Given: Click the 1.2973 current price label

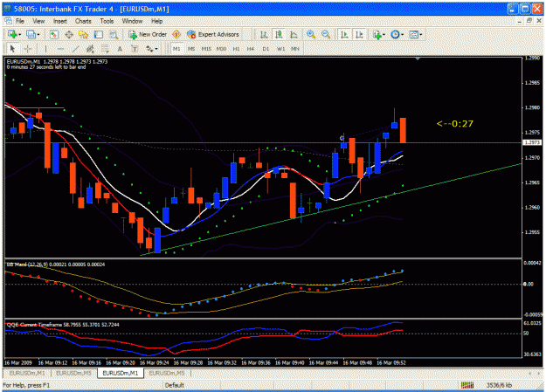Looking at the screenshot, I should pyautogui.click(x=532, y=142).
